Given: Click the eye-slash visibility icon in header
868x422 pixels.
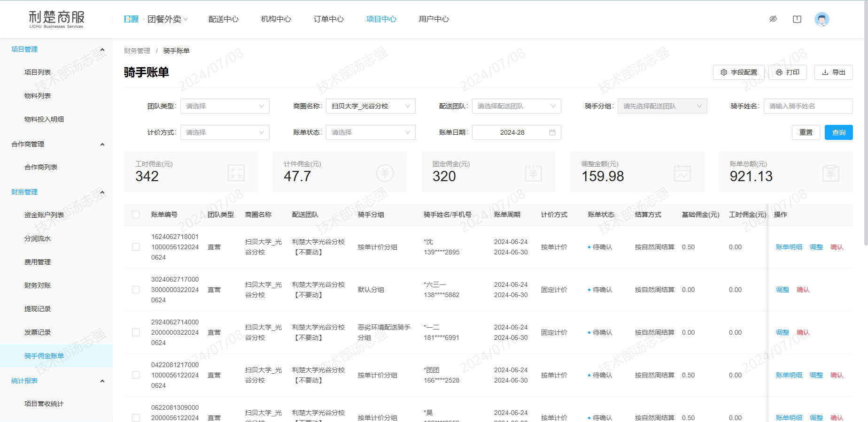Looking at the screenshot, I should coord(773,19).
